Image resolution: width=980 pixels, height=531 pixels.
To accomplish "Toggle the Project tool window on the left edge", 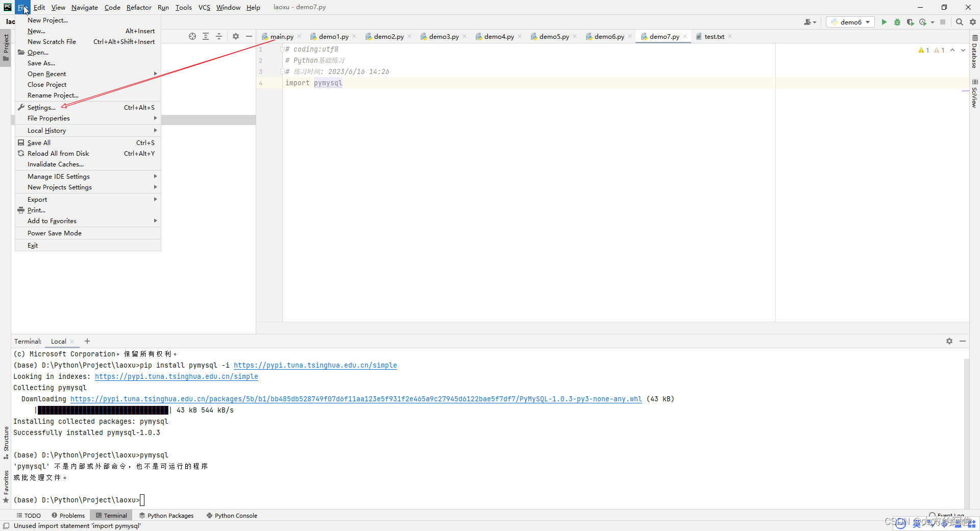I will (x=6, y=47).
